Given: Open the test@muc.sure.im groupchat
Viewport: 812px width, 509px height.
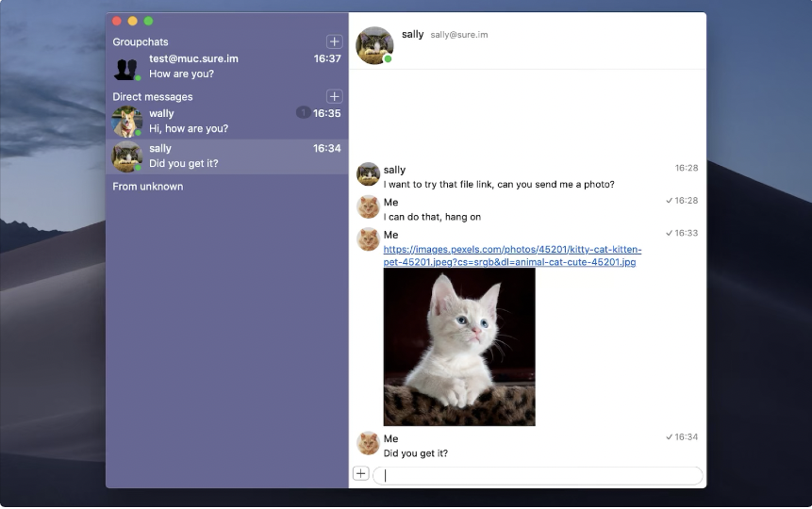Looking at the screenshot, I should [227, 66].
